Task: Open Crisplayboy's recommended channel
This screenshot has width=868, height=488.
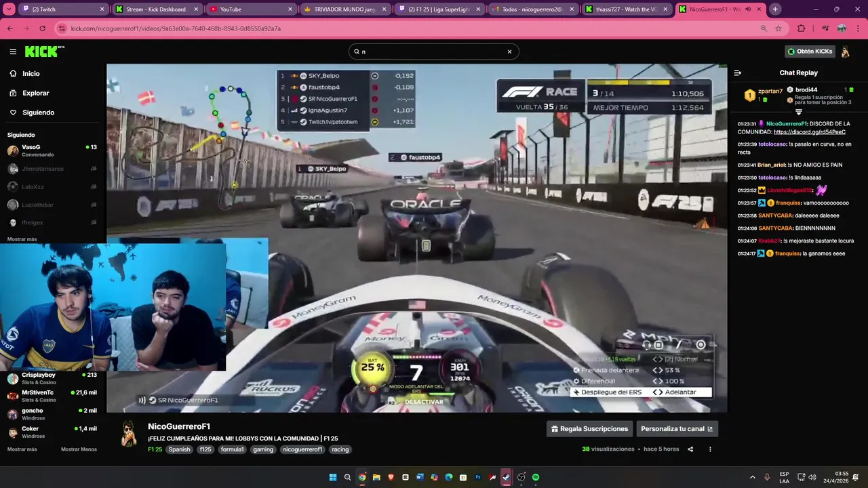Action: click(52, 378)
